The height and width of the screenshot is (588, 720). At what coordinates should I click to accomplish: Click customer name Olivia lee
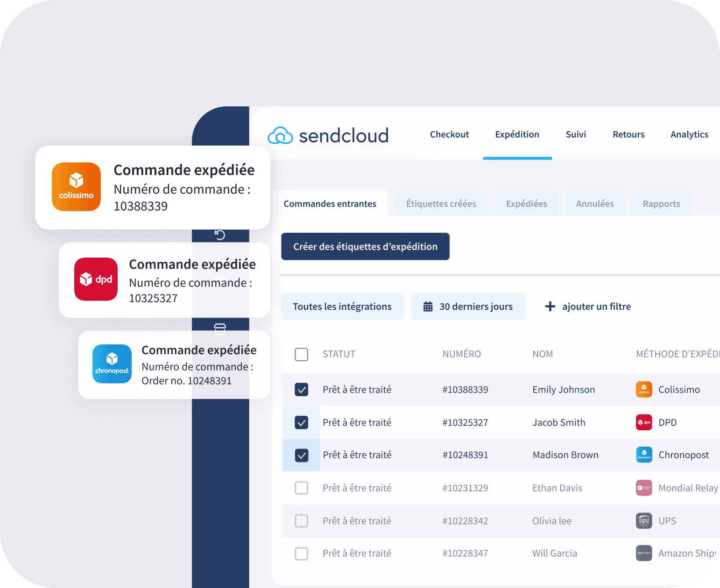click(x=552, y=521)
